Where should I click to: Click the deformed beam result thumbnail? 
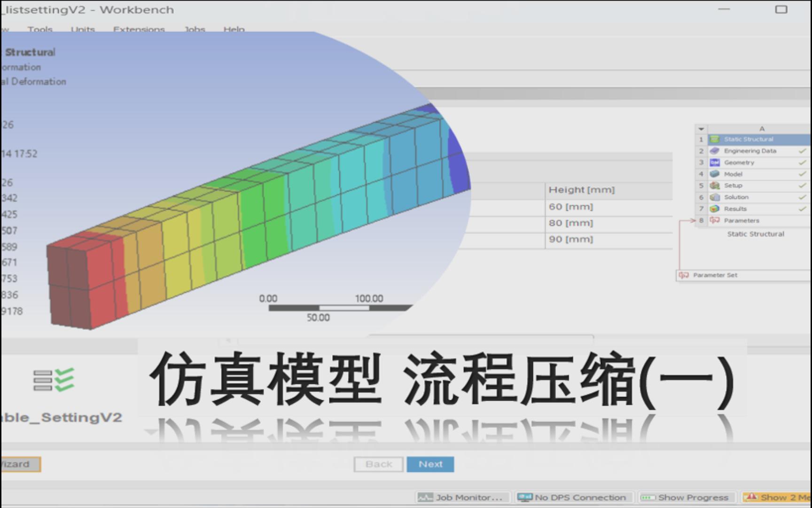tap(235, 183)
